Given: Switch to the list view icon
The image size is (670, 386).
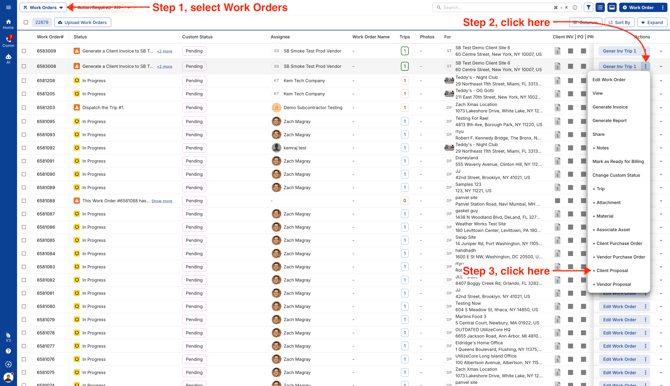Looking at the screenshot, I should (x=600, y=7).
